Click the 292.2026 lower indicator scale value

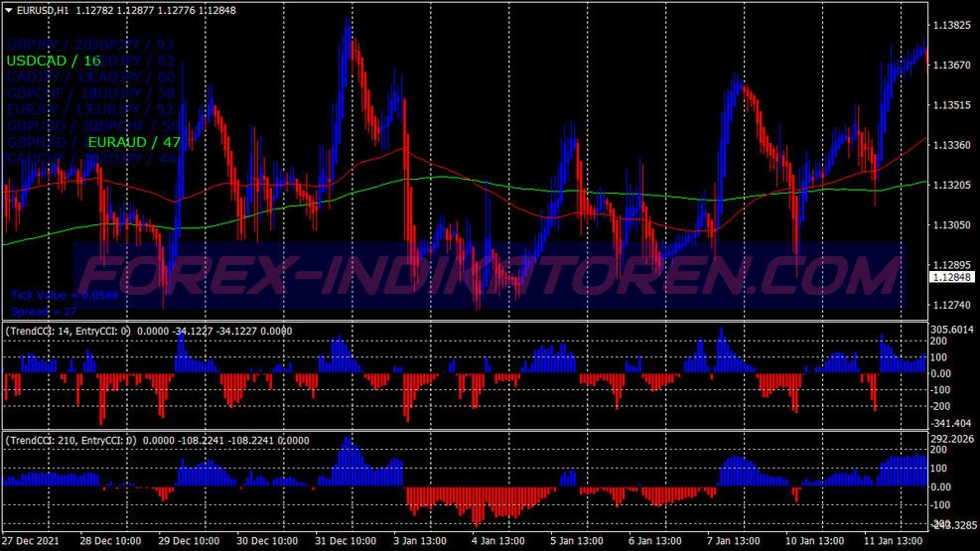click(x=952, y=439)
